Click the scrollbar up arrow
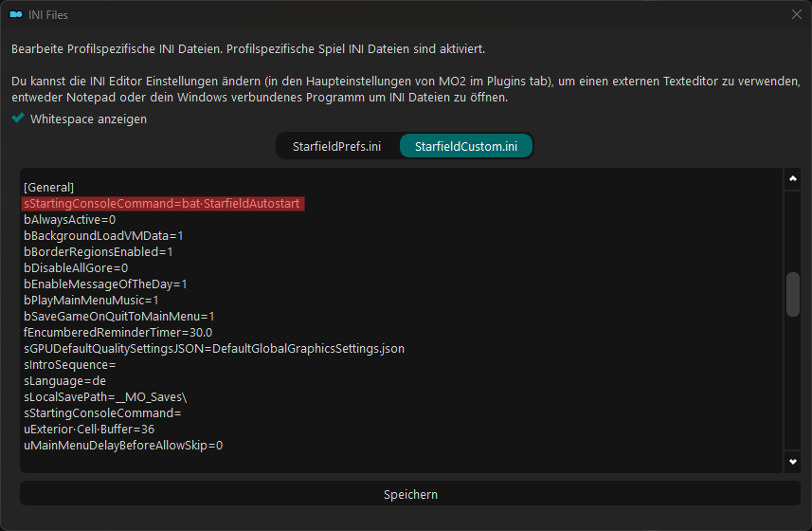Image resolution: width=812 pixels, height=531 pixels. (792, 178)
